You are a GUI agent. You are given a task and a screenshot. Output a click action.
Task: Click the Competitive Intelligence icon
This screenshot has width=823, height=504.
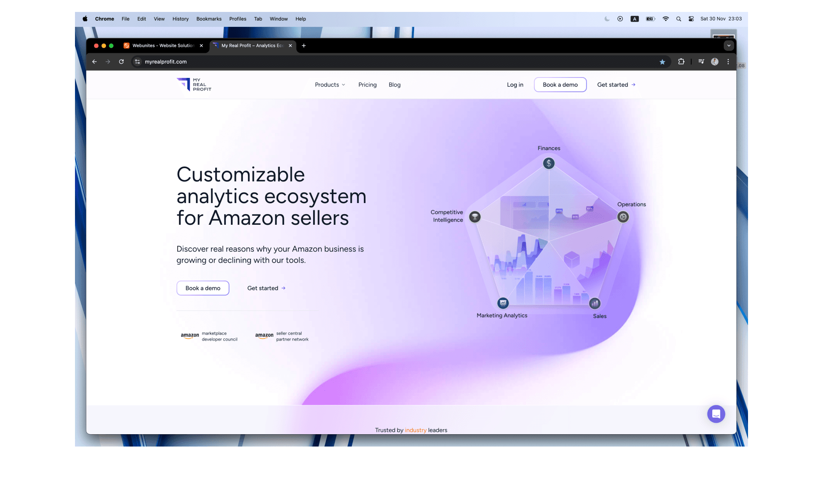[x=475, y=217]
